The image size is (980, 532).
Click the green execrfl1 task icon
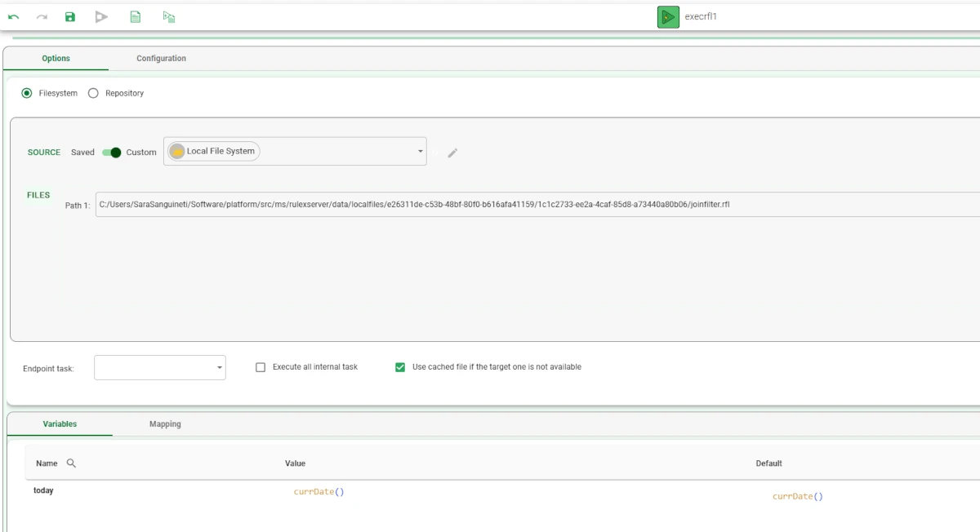pos(668,17)
